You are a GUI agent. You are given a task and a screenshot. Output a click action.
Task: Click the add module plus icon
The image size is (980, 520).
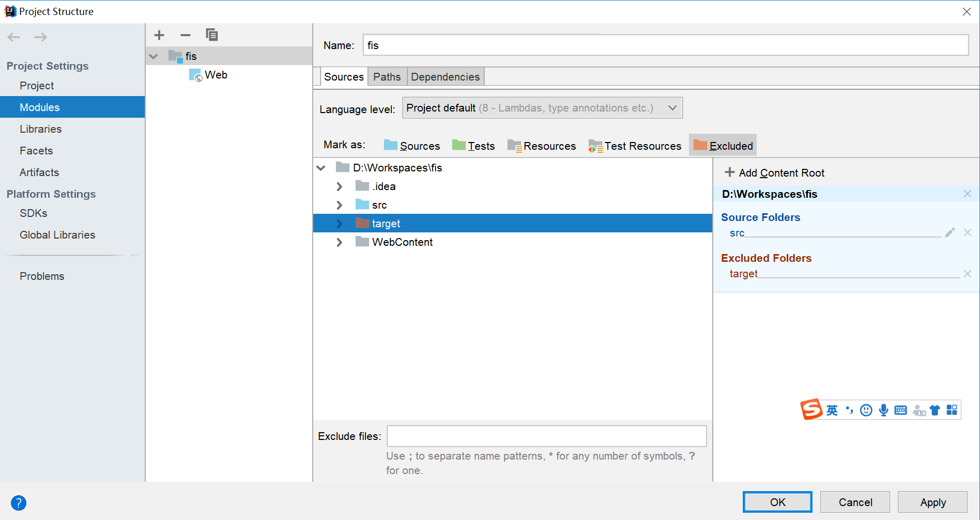(159, 35)
